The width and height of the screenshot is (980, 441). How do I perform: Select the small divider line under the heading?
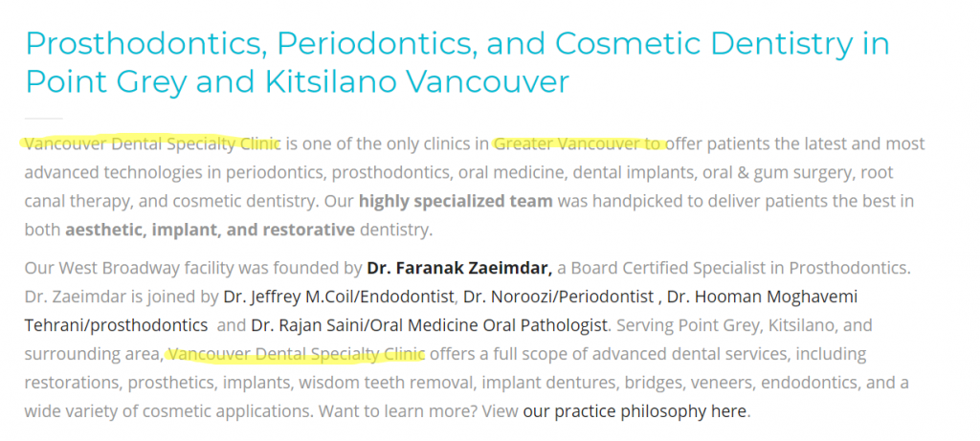click(x=44, y=118)
